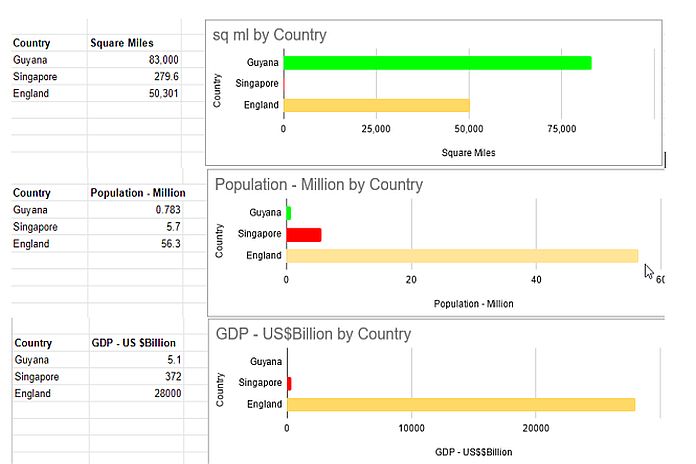Select the cell containing 83,000

[134, 60]
